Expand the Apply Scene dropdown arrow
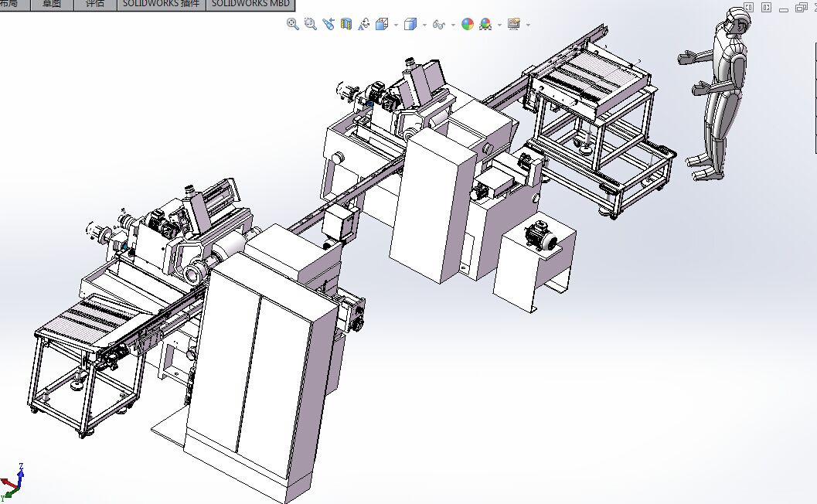The height and width of the screenshot is (504, 817). [x=499, y=25]
